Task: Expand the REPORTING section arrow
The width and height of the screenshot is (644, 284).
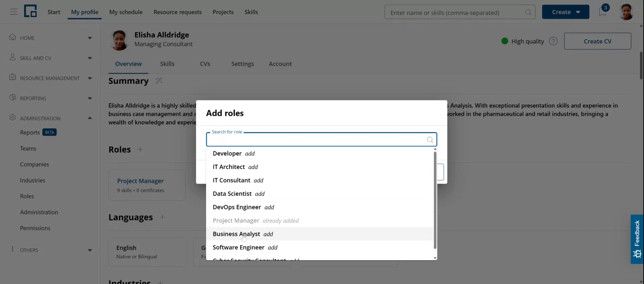Action: click(x=90, y=98)
